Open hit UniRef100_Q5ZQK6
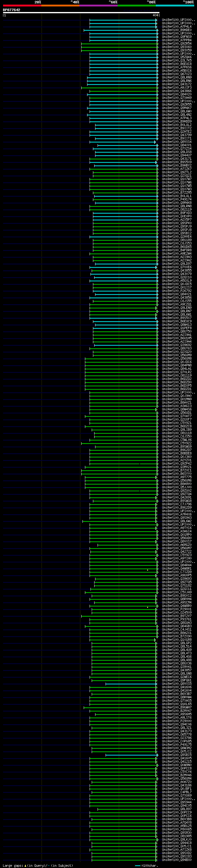Screen dimensions: 197x868 click(176, 57)
